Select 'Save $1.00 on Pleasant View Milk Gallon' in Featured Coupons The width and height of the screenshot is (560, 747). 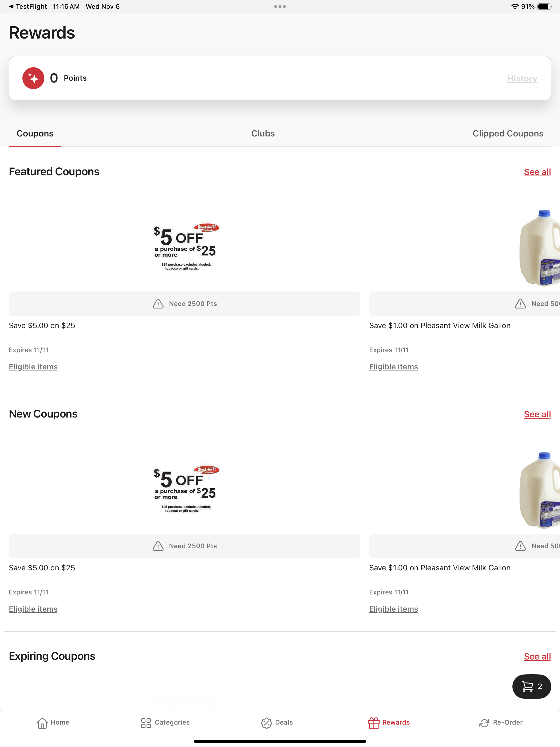pyautogui.click(x=440, y=326)
